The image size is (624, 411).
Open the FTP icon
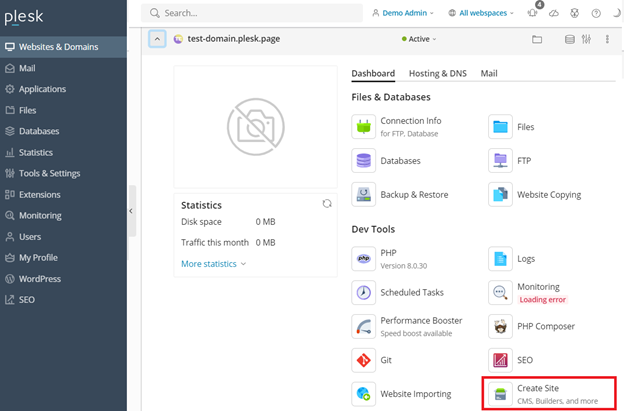point(500,161)
